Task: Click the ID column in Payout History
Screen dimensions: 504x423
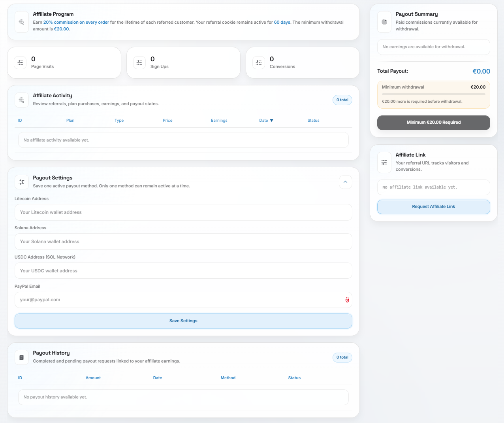Action: (20, 378)
